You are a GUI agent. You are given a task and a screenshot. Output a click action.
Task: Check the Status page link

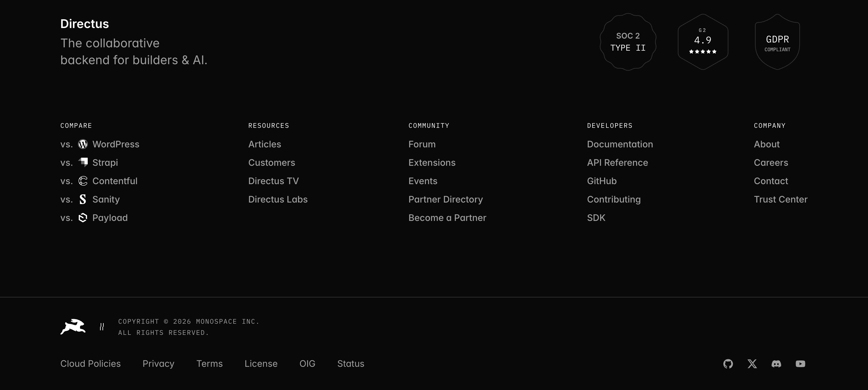[x=351, y=364]
